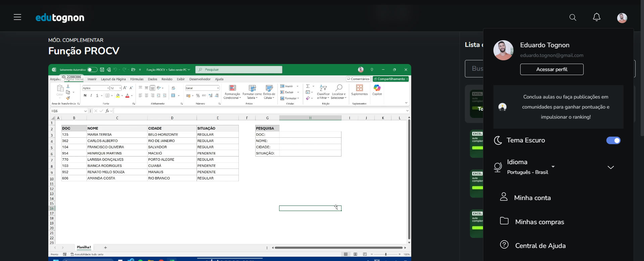Click the yellow fill color bucket
Screen dimensions: 644x261
[118, 96]
